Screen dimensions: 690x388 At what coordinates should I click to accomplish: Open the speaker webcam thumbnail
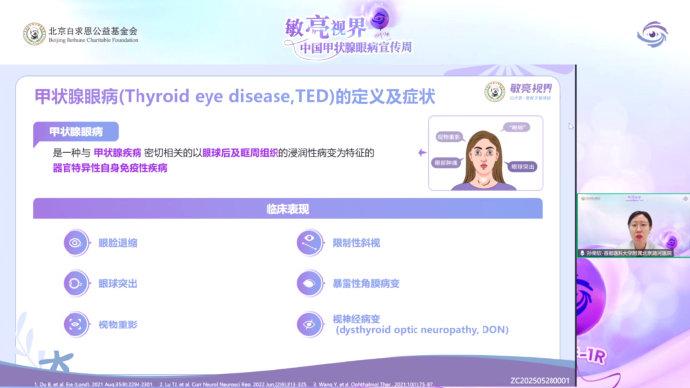tap(633, 225)
